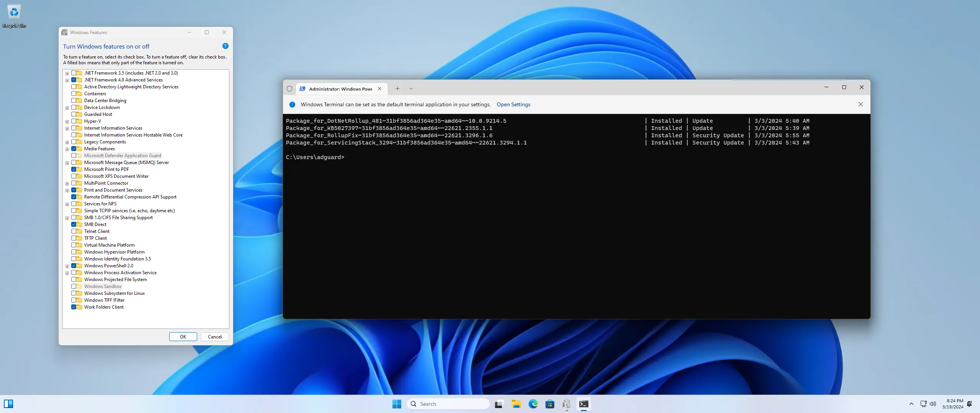Open Task View from taskbar
The image size is (980, 413).
coord(498,404)
